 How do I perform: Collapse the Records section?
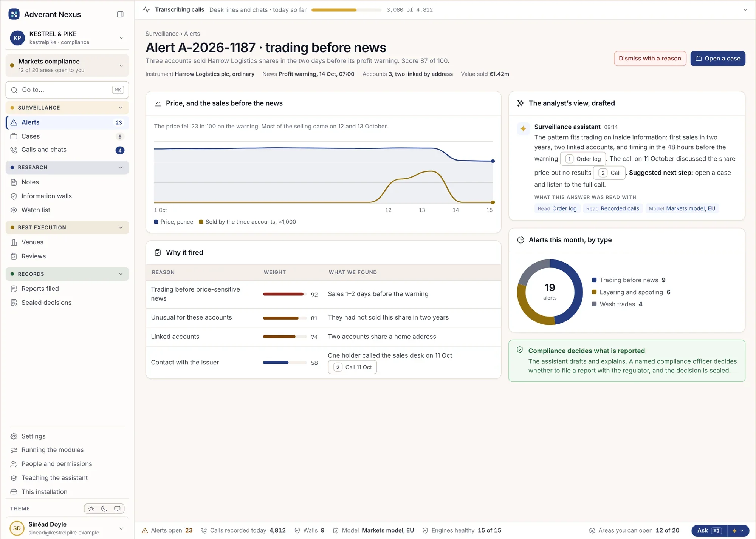67,274
